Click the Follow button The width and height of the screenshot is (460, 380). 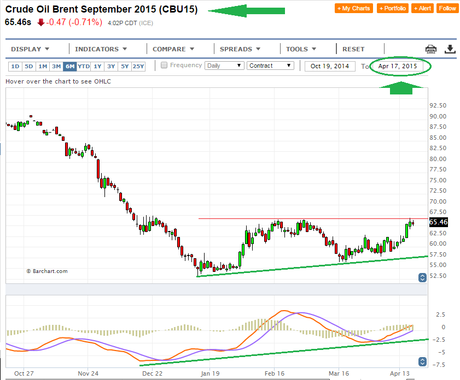(447, 8)
